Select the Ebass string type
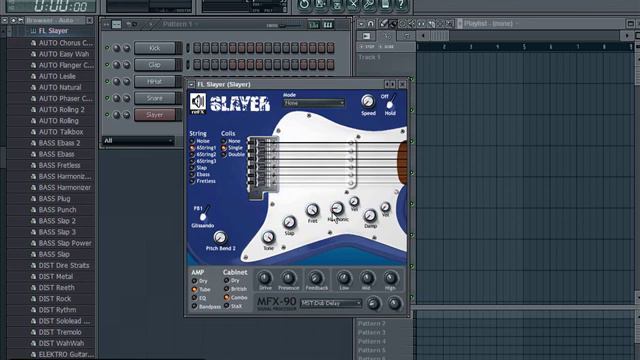The width and height of the screenshot is (640, 360). 200,174
